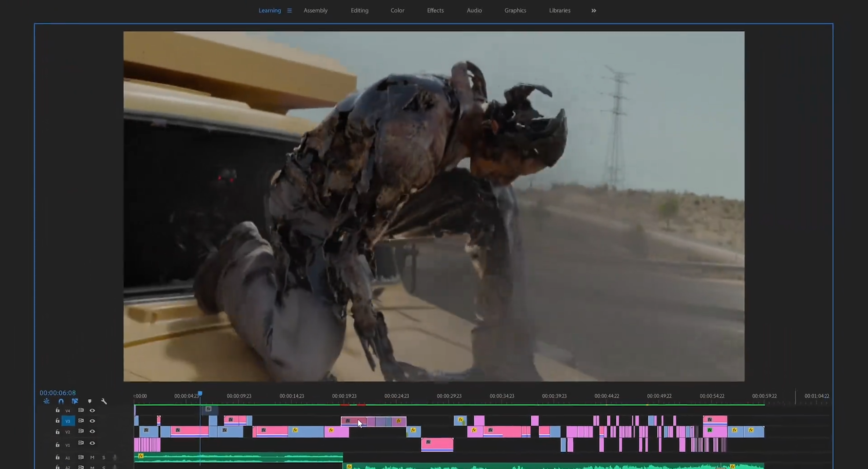The image size is (868, 469).
Task: Toggle the A1 track lock
Action: point(57,457)
